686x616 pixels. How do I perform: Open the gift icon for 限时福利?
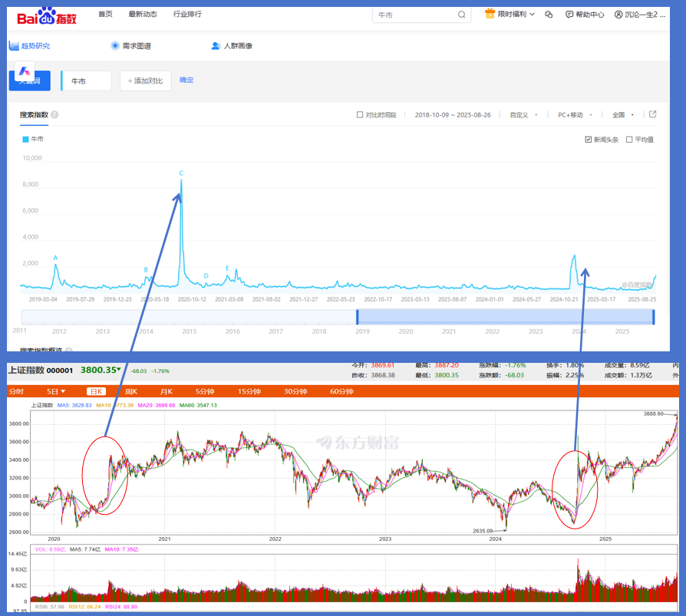click(x=490, y=14)
